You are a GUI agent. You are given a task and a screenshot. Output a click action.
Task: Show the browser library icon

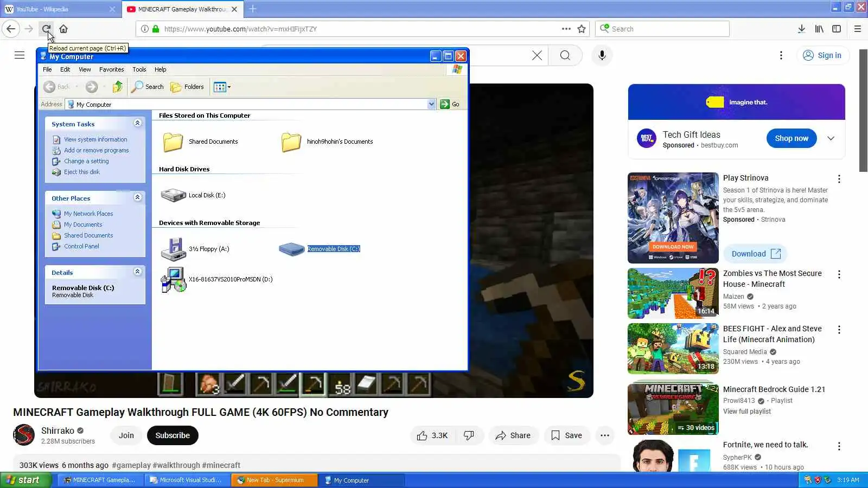pos(819,29)
